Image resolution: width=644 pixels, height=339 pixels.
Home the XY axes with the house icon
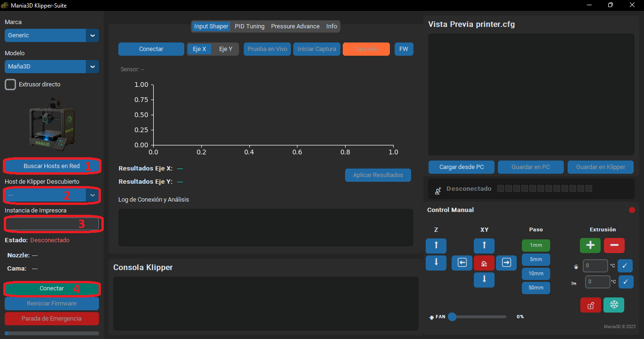click(x=484, y=263)
